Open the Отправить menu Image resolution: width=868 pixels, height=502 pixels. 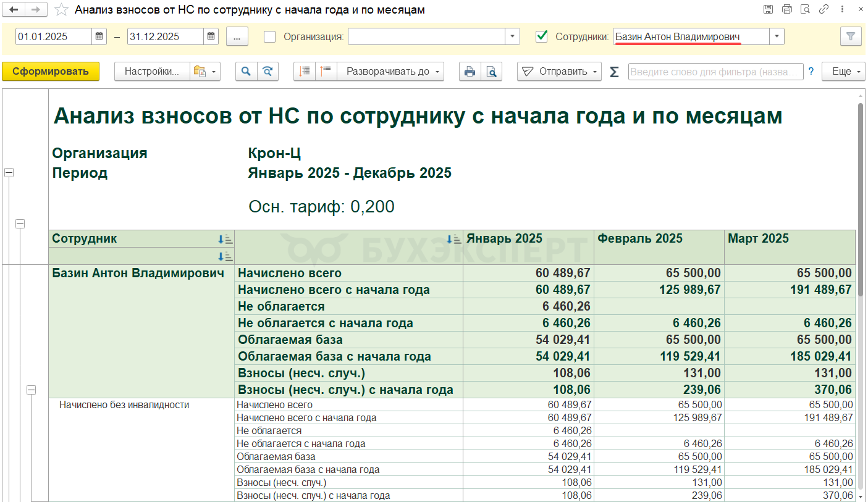(x=559, y=72)
